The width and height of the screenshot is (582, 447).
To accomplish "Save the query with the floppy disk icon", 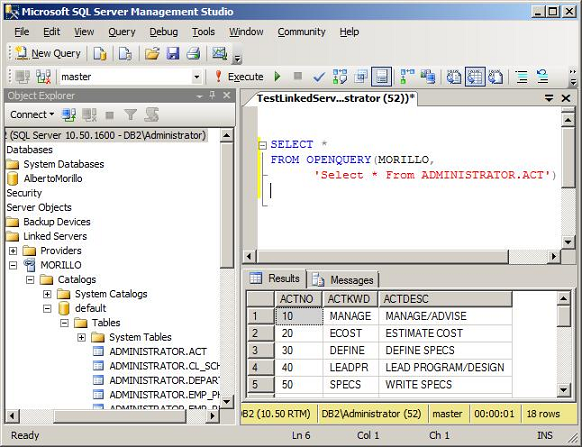I will (x=173, y=54).
